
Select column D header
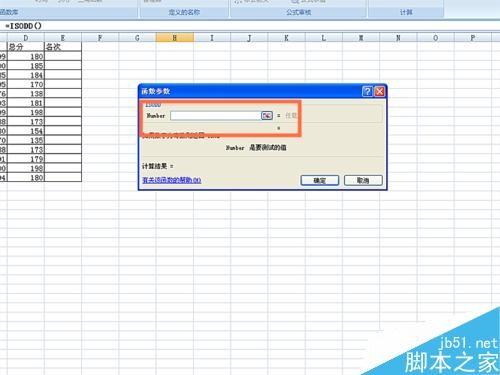tap(26, 38)
